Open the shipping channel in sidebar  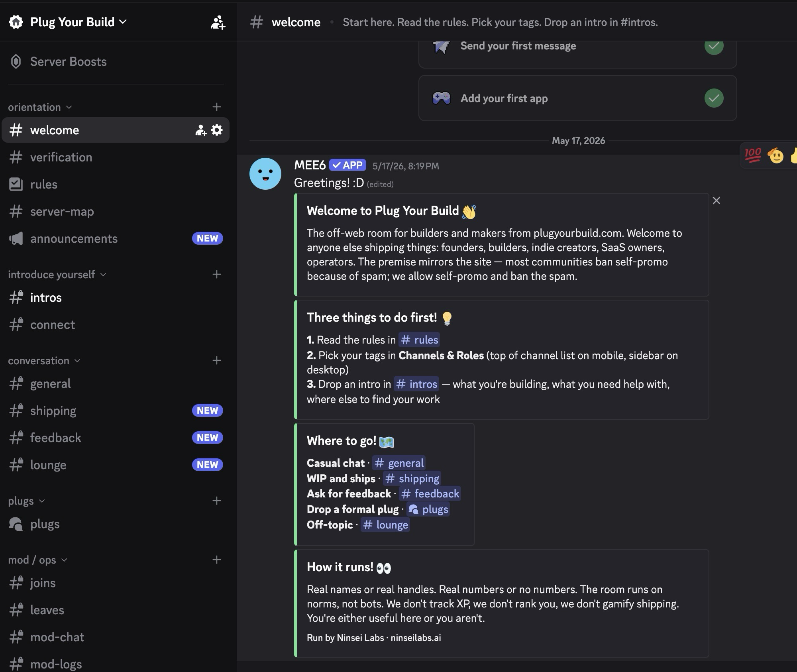pos(115,411)
